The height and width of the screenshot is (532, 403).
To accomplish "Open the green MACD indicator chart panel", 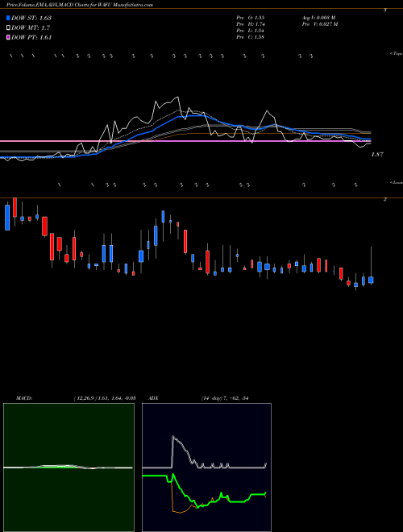I will click(x=69, y=468).
